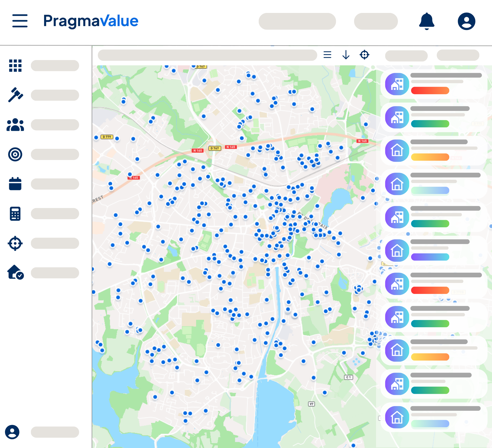This screenshot has width=492, height=448.
Task: Click the long search field above the map
Action: click(x=207, y=55)
